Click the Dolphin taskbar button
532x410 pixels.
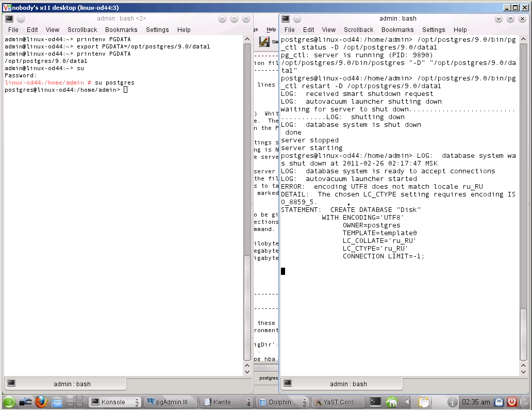tap(282, 402)
